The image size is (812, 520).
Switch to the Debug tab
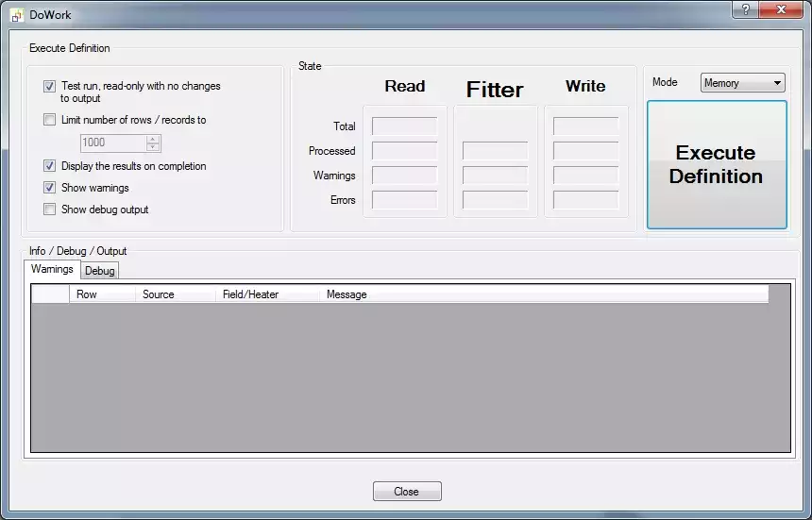click(x=99, y=271)
